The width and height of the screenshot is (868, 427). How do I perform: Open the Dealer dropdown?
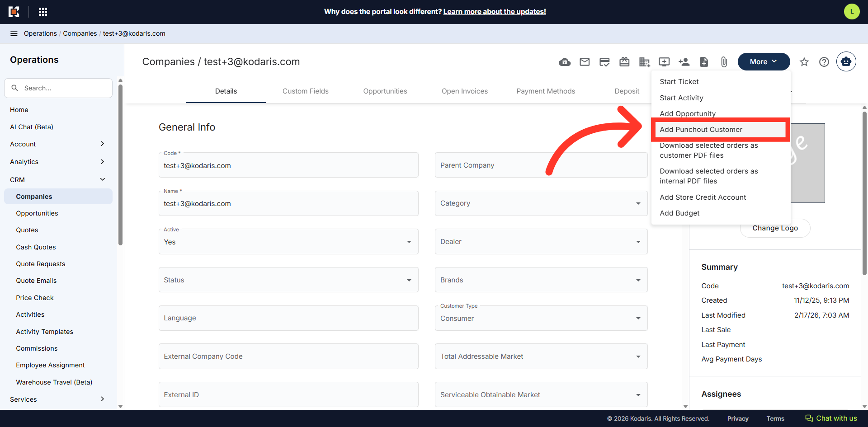(541, 242)
